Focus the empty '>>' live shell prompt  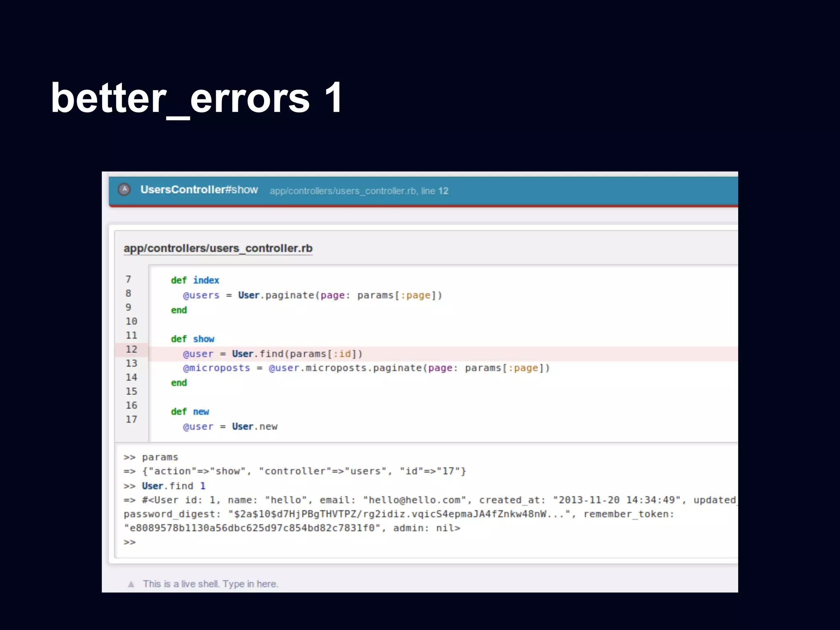130,542
